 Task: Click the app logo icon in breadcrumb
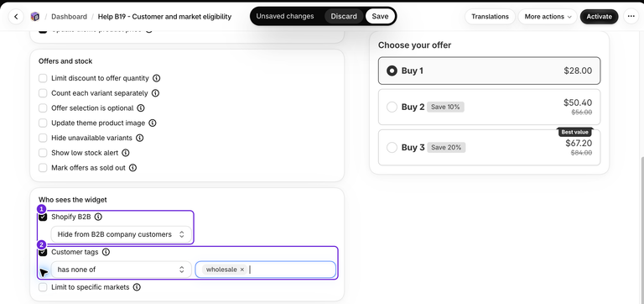pyautogui.click(x=35, y=17)
